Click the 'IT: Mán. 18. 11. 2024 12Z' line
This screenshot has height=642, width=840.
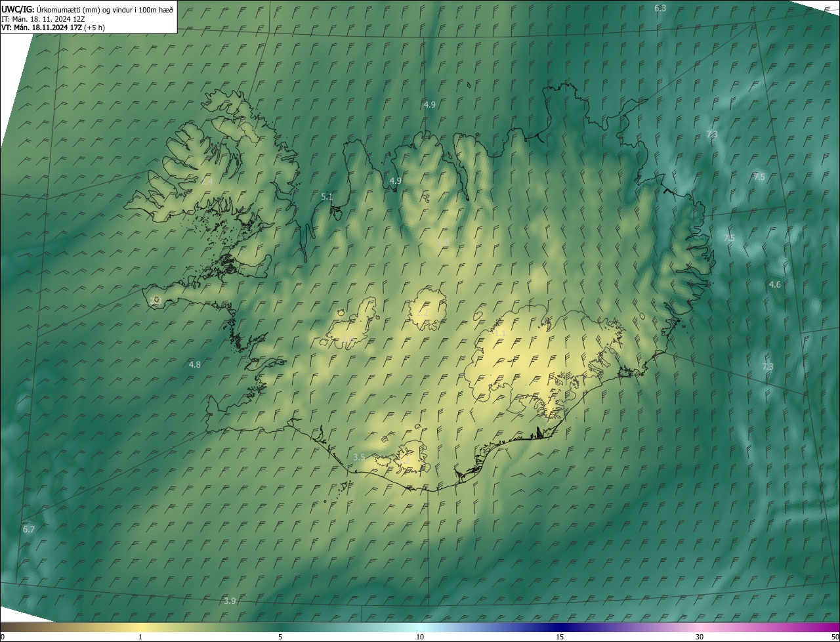[x=43, y=18]
